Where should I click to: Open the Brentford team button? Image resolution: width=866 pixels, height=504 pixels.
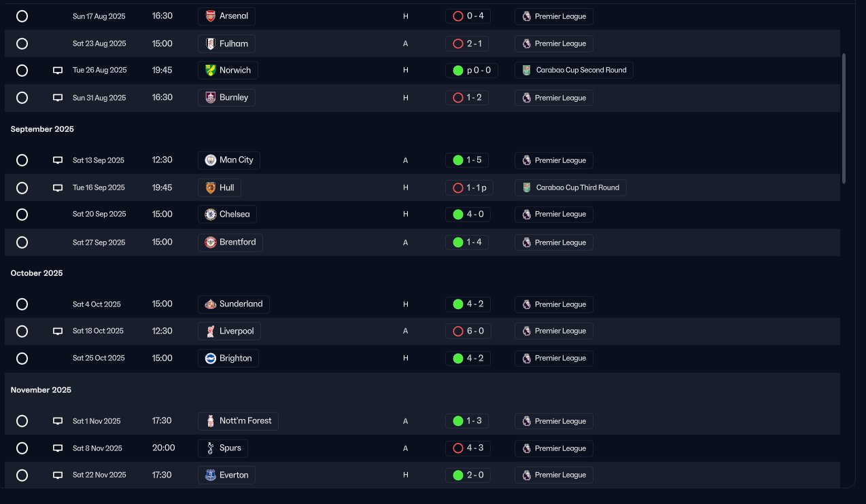[x=230, y=242]
